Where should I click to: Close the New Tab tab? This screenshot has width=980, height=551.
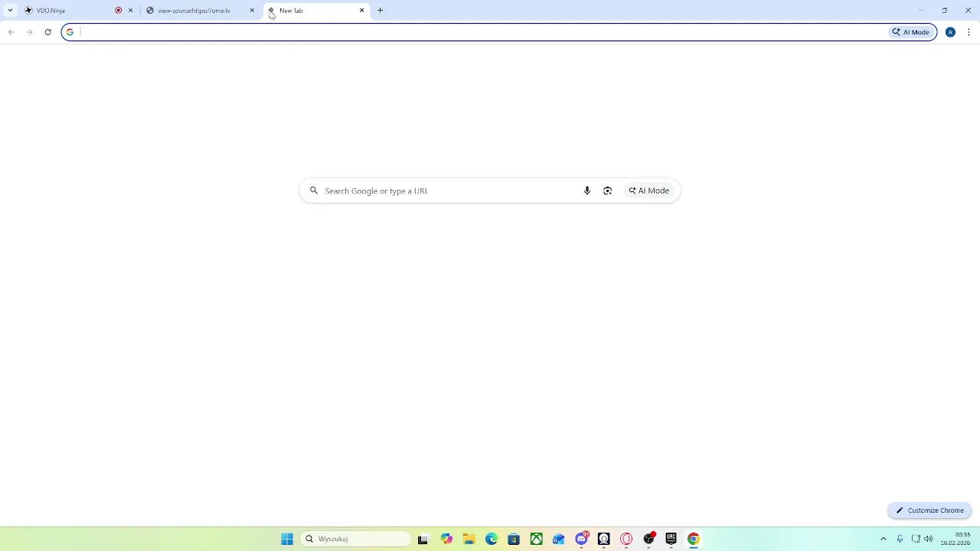(x=362, y=11)
